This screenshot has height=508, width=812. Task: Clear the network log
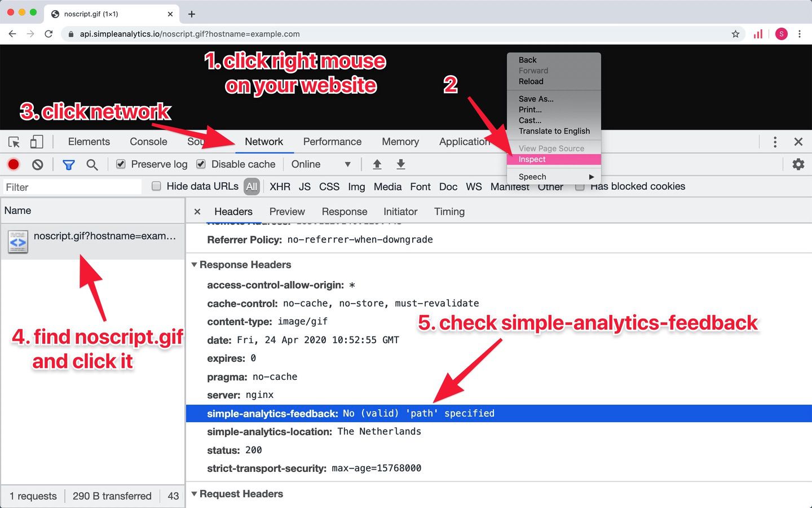[x=37, y=164]
